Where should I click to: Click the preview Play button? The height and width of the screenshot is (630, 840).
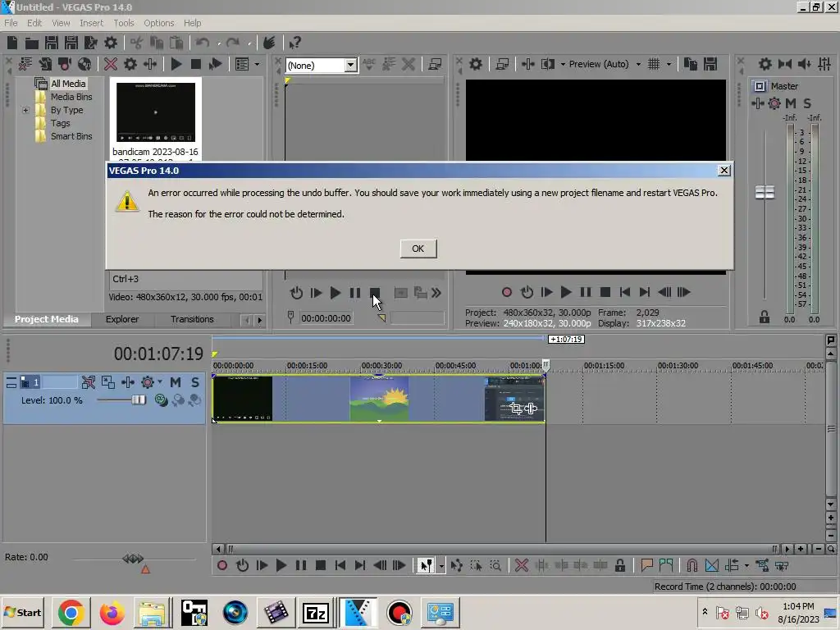coord(566,292)
